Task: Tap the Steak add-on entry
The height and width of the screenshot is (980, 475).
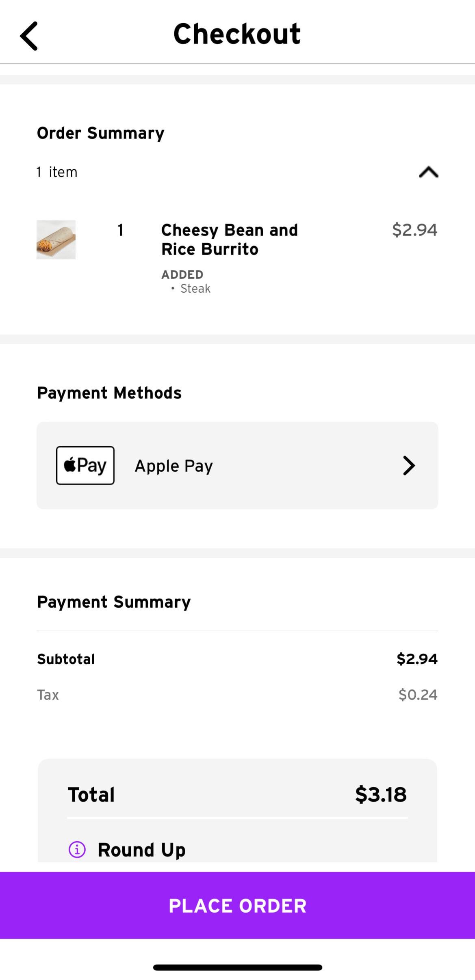Action: pos(195,289)
